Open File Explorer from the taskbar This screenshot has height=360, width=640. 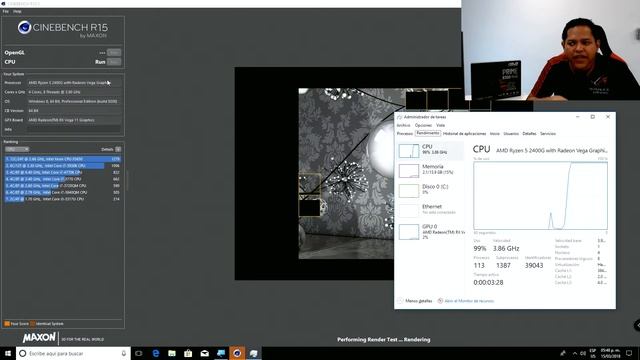[172, 353]
